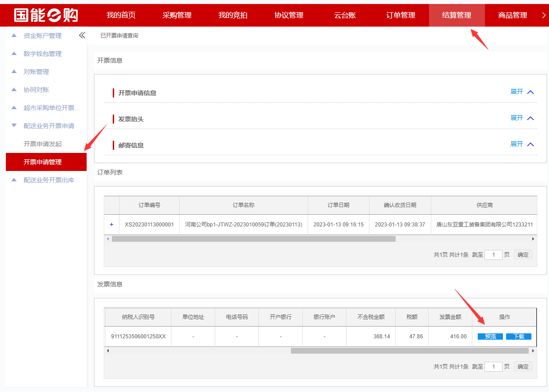Open 我的竞拍 menu

(x=233, y=15)
